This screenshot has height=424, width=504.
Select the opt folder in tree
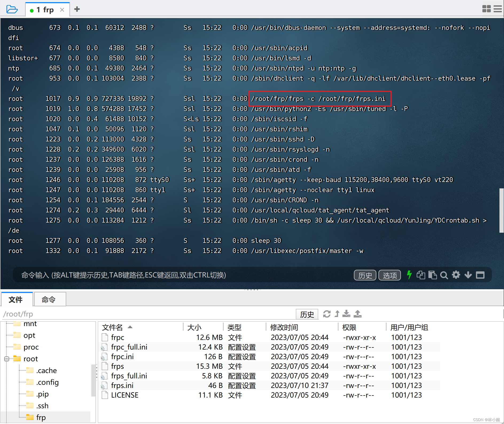point(29,335)
